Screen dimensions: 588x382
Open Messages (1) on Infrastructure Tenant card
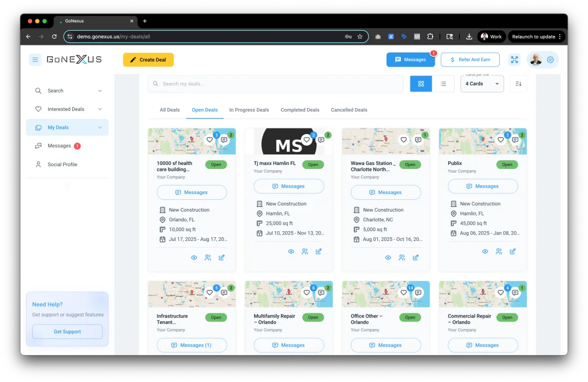[x=192, y=345]
